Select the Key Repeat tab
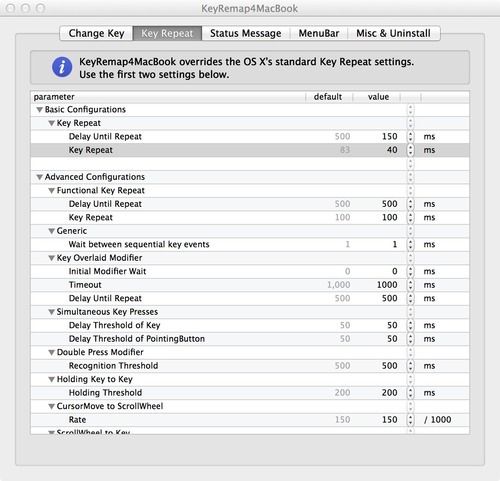The image size is (500, 481). 167,33
